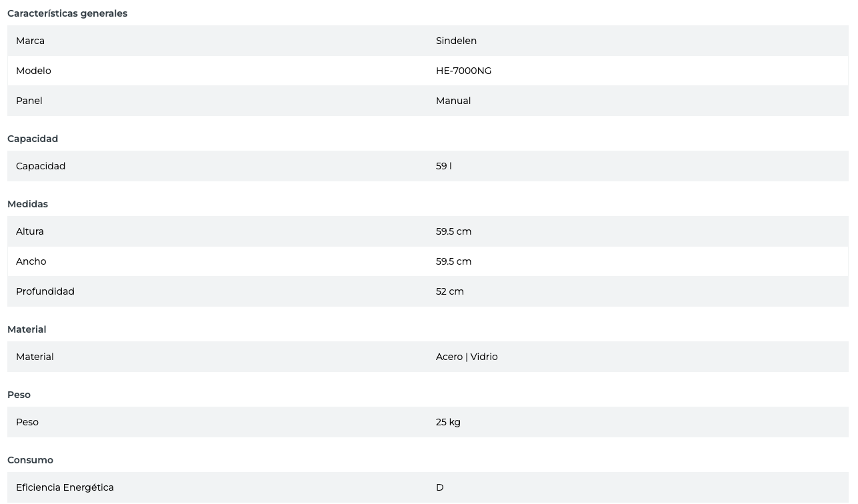Image resolution: width=858 pixels, height=504 pixels.
Task: Click the Modelo row label
Action: (x=33, y=71)
